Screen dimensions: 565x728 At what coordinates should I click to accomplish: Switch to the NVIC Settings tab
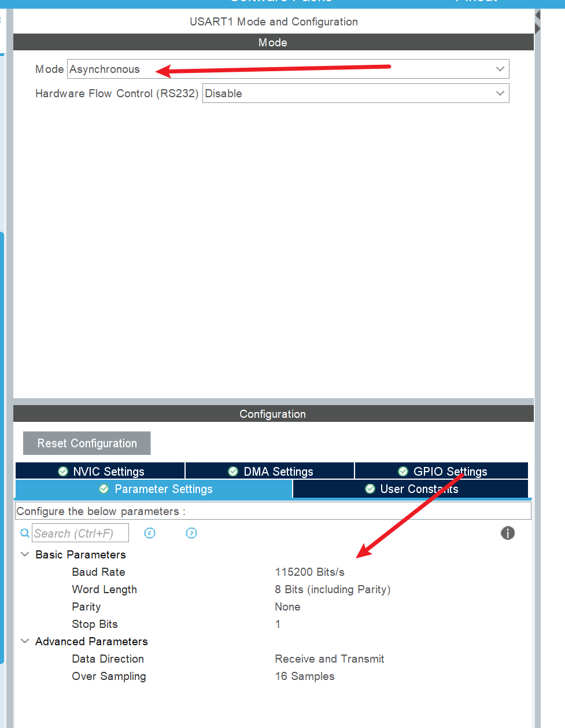(x=101, y=472)
